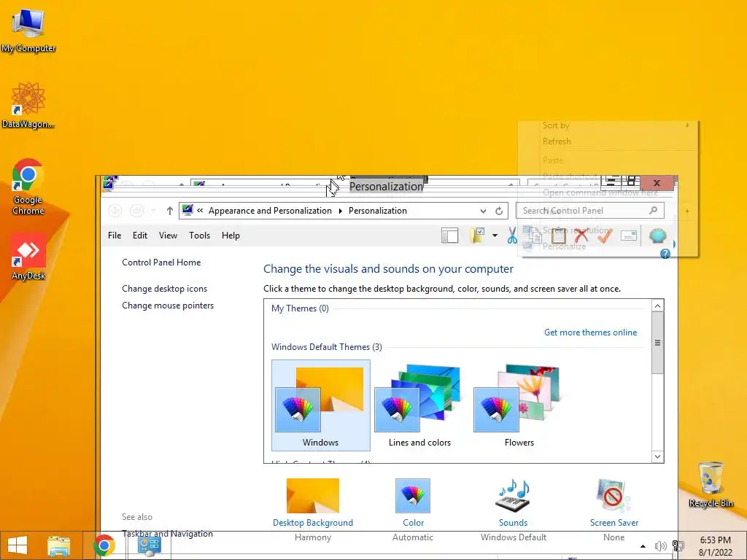This screenshot has height=560, width=747.
Task: Open the Help menu
Action: (x=231, y=236)
